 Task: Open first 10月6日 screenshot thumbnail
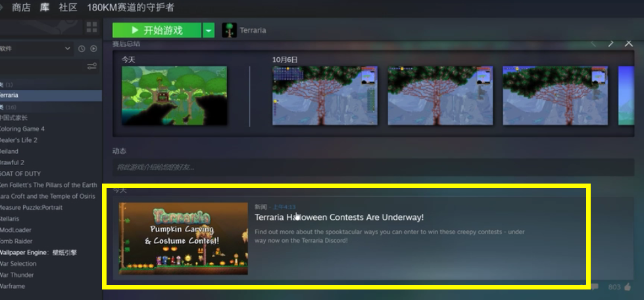325,95
